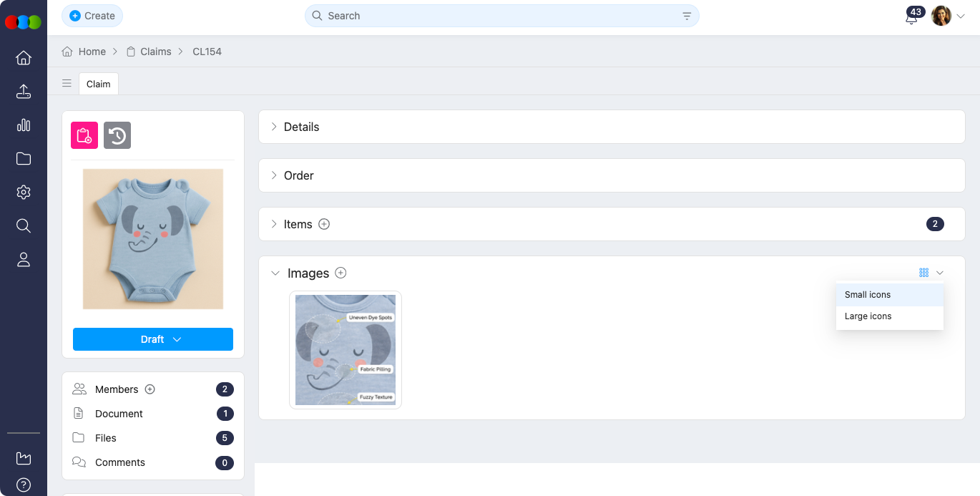Click the notifications bell icon
Image resolution: width=980 pixels, height=496 pixels.
(911, 19)
